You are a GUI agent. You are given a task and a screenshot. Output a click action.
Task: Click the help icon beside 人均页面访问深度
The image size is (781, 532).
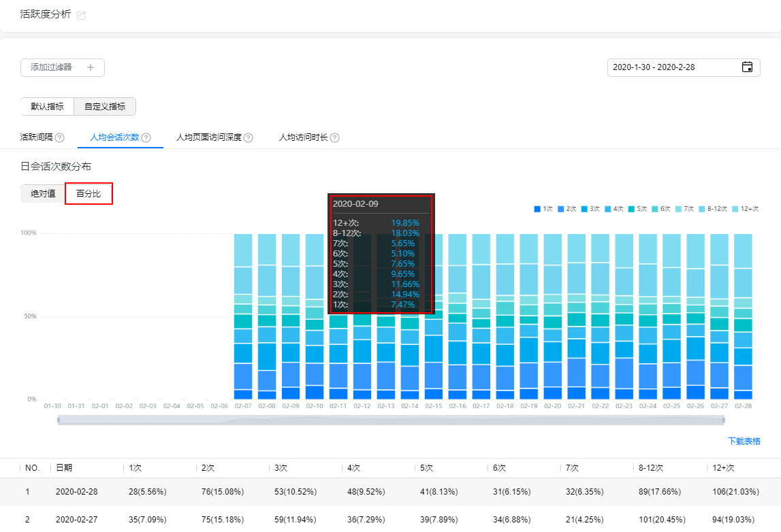[248, 138]
